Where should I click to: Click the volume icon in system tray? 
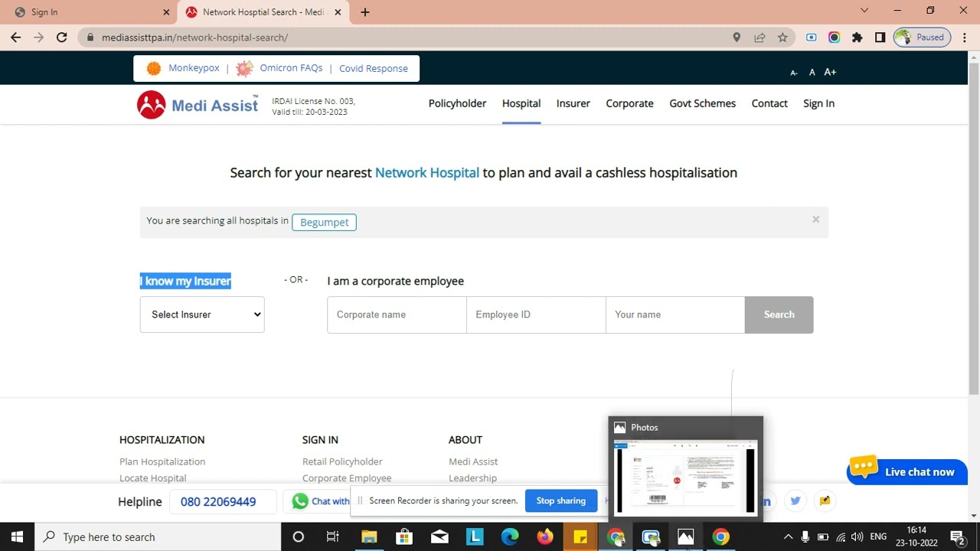857,537
